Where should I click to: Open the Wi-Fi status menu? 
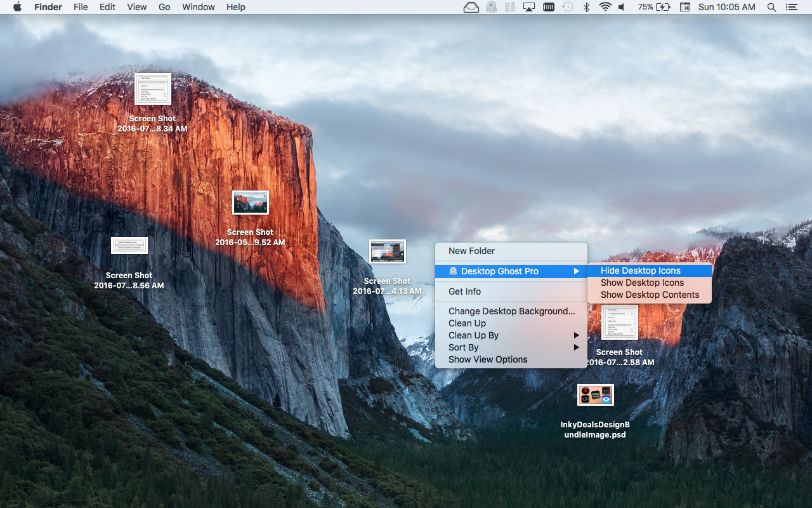click(605, 7)
